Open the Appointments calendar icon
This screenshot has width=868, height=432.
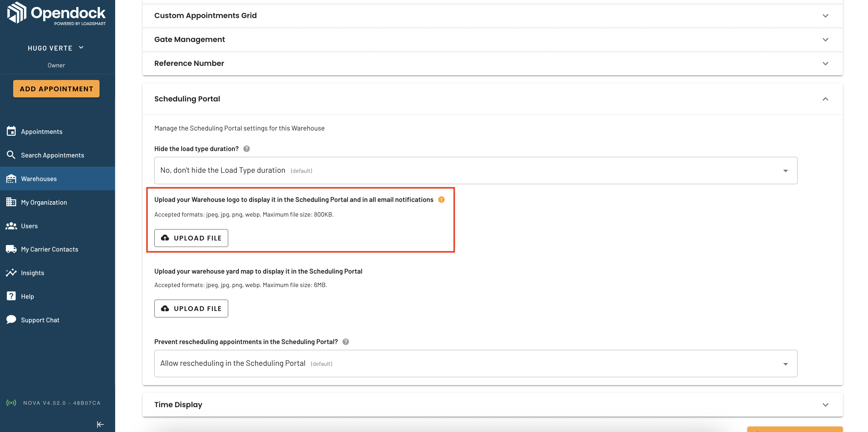[x=11, y=131]
